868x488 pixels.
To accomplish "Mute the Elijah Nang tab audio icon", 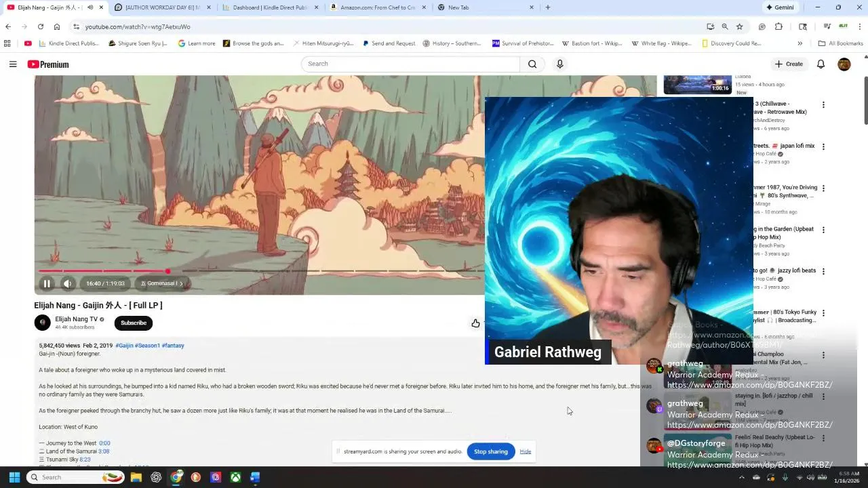I will click(90, 7).
